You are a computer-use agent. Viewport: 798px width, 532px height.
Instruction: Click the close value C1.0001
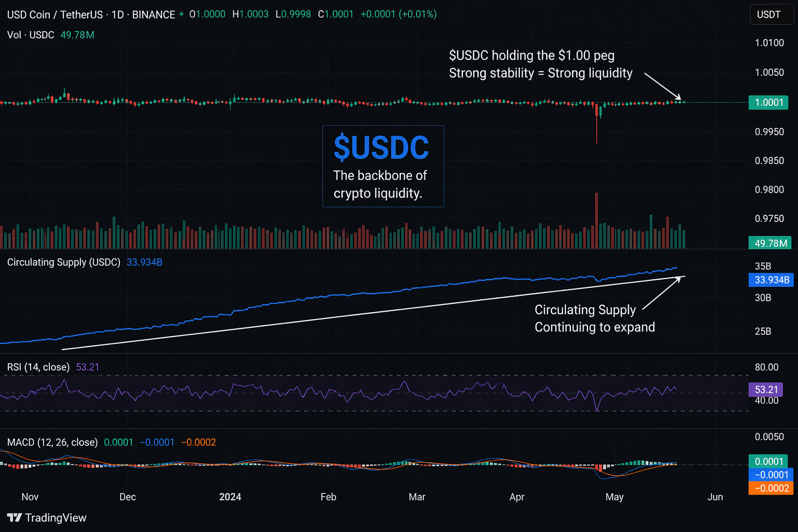point(336,14)
